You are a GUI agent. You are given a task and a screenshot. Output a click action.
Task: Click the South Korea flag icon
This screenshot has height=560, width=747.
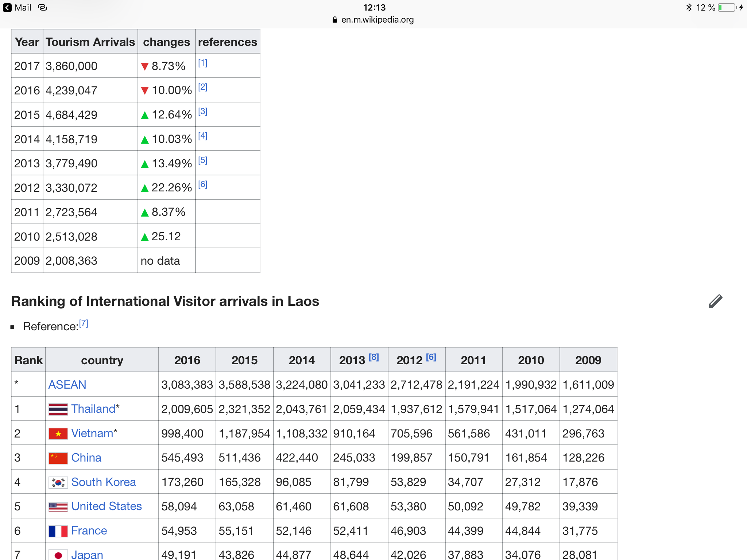(x=58, y=482)
